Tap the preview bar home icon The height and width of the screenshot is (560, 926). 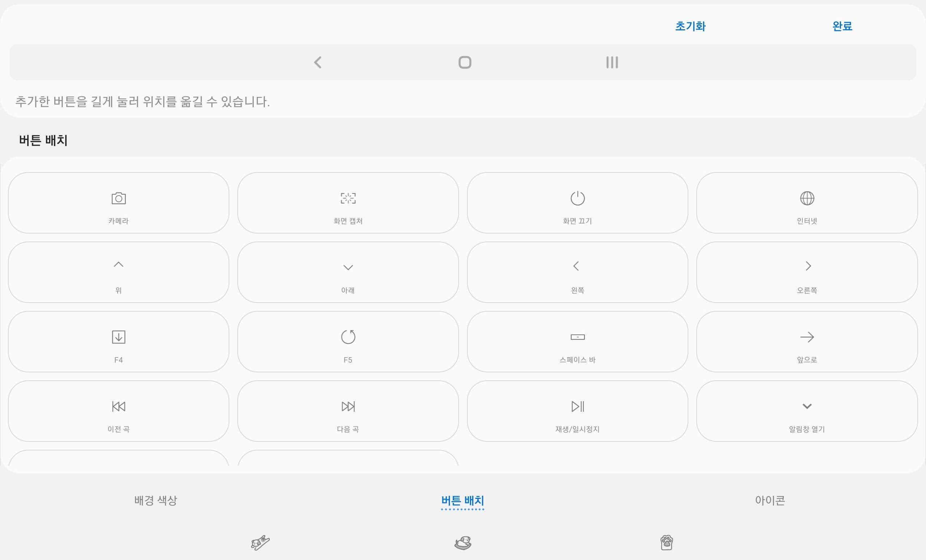(x=465, y=62)
